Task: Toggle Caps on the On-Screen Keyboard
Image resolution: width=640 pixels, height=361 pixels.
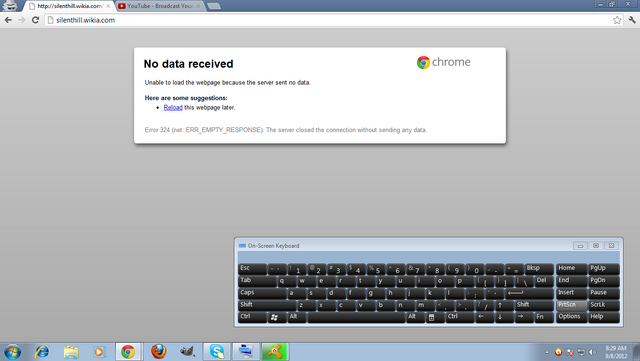Action: tap(262, 293)
